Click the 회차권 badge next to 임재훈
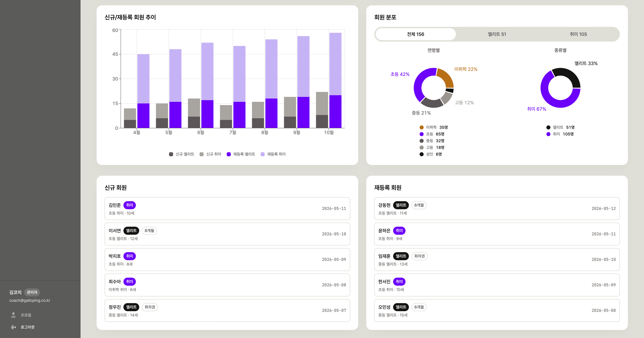The image size is (644, 338). coord(419,256)
